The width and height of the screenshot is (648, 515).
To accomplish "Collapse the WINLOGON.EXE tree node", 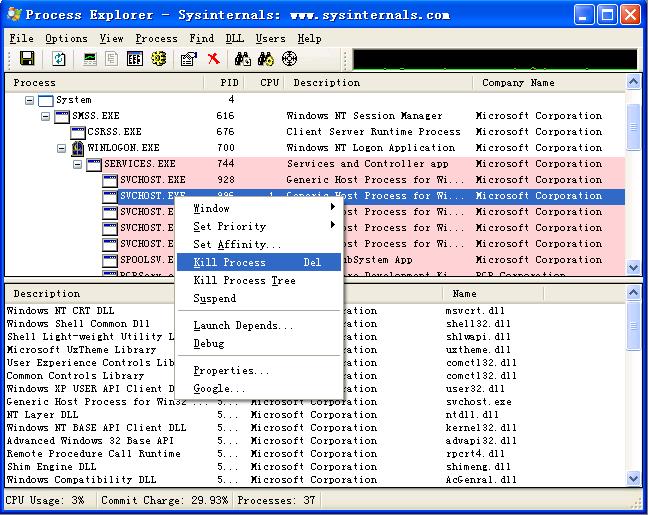I will [62, 148].
